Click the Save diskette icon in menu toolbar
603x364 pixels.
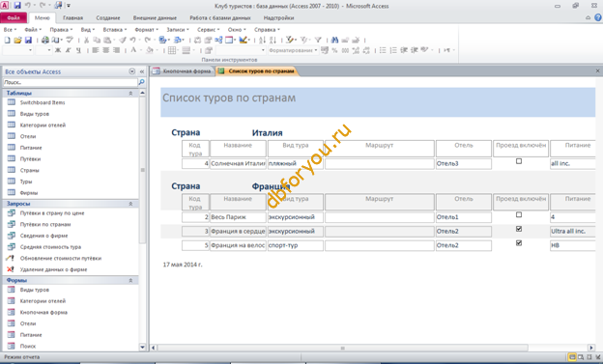point(28,40)
